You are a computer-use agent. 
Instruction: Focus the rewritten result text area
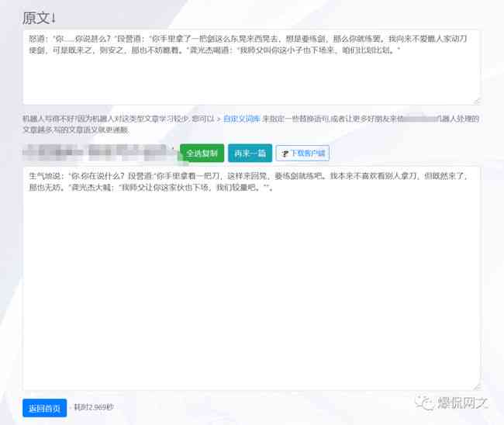click(x=252, y=278)
